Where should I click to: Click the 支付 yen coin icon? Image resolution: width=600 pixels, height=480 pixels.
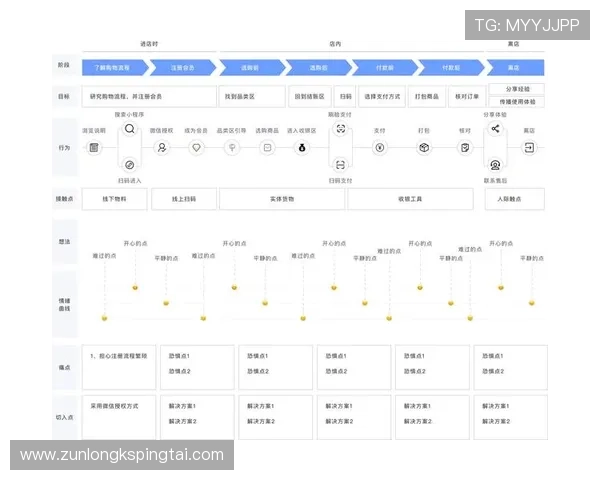[380, 147]
